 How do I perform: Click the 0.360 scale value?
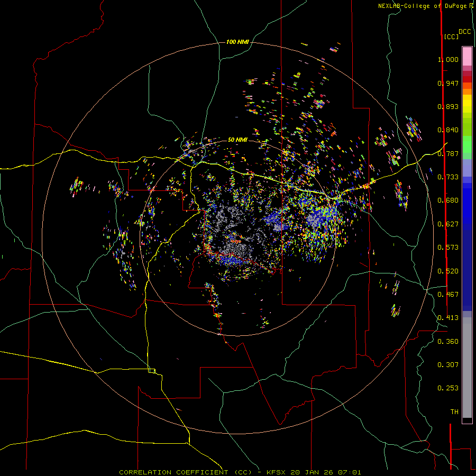click(x=448, y=342)
